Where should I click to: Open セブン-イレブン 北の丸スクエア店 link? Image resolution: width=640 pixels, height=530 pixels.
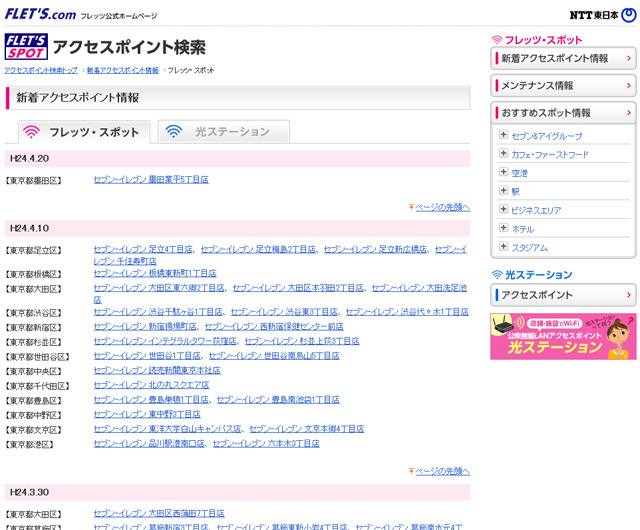tap(151, 385)
